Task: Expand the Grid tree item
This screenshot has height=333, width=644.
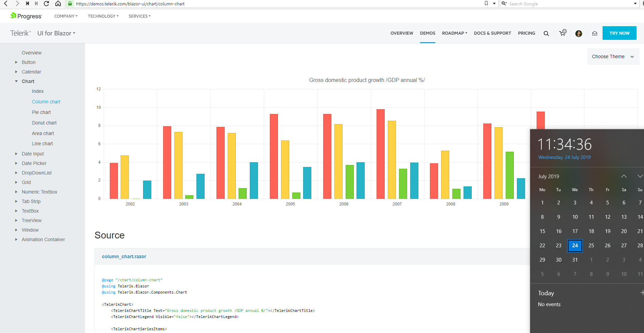Action: click(x=16, y=182)
